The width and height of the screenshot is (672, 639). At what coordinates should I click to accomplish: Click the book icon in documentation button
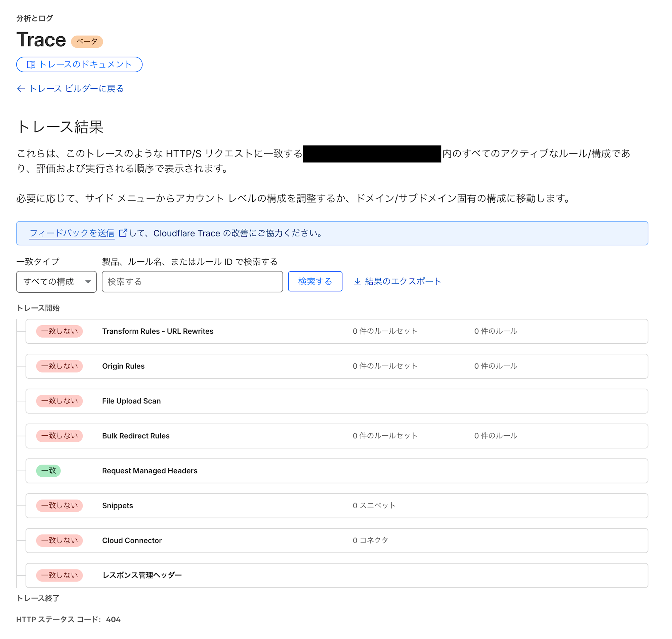click(x=31, y=65)
